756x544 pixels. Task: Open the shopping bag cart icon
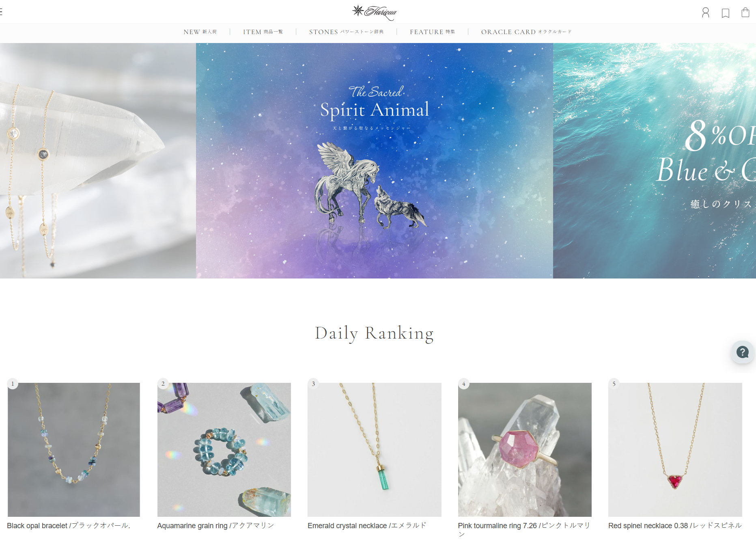click(745, 12)
